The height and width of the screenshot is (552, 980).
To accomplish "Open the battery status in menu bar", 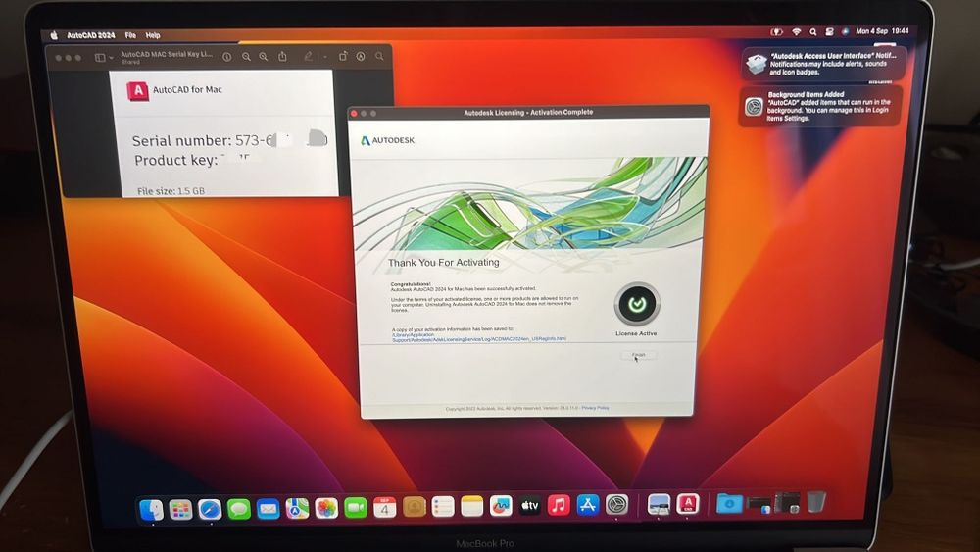I will 777,31.
